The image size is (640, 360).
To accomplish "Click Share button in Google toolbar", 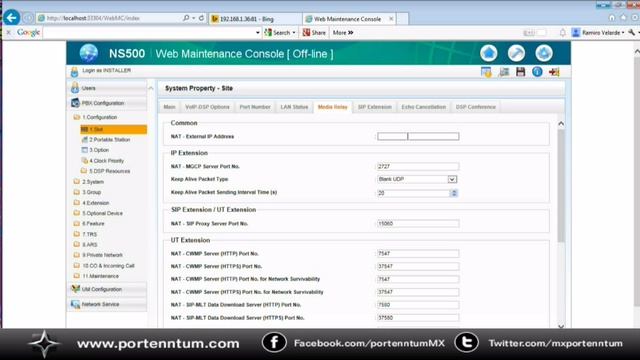I will click(x=314, y=33).
